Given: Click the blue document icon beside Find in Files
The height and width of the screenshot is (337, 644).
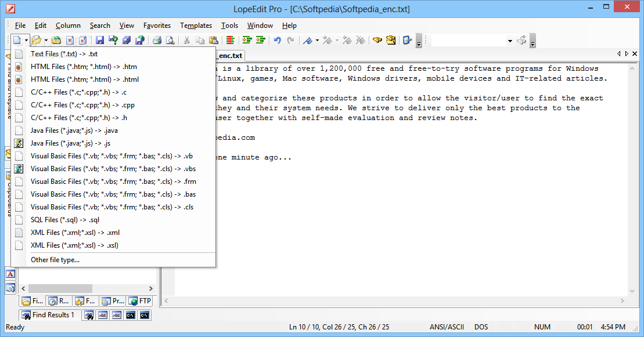Looking at the screenshot, I should tap(407, 40).
